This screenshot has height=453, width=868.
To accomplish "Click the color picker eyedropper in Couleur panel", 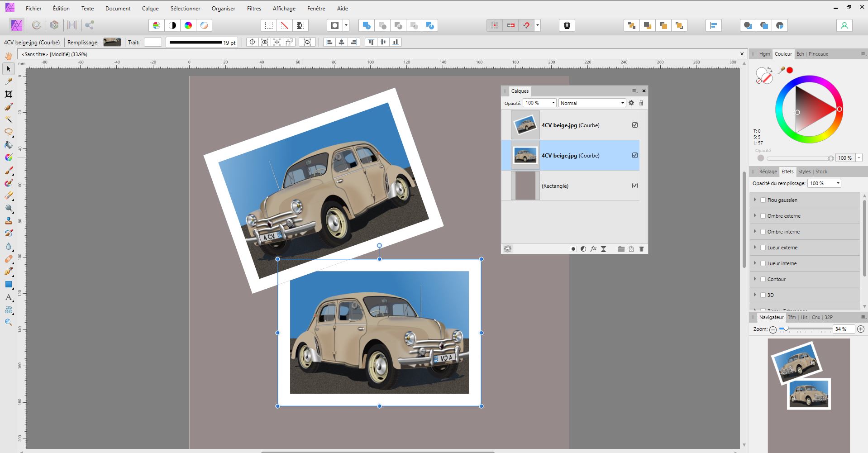I will 781,70.
